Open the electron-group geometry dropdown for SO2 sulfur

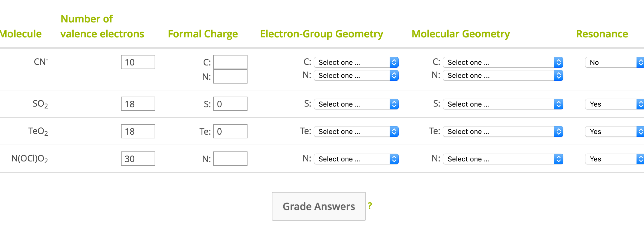tap(355, 104)
